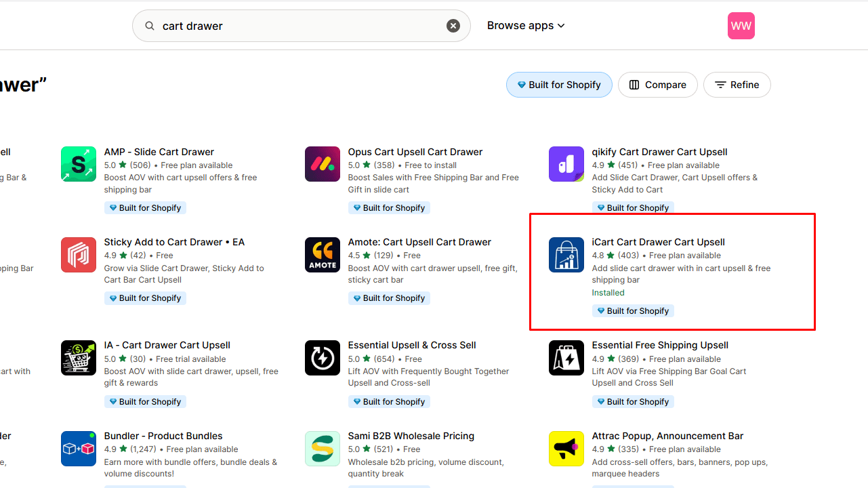The height and width of the screenshot is (488, 868).
Task: Open the IA Cart Drawer app icon
Action: (x=79, y=358)
